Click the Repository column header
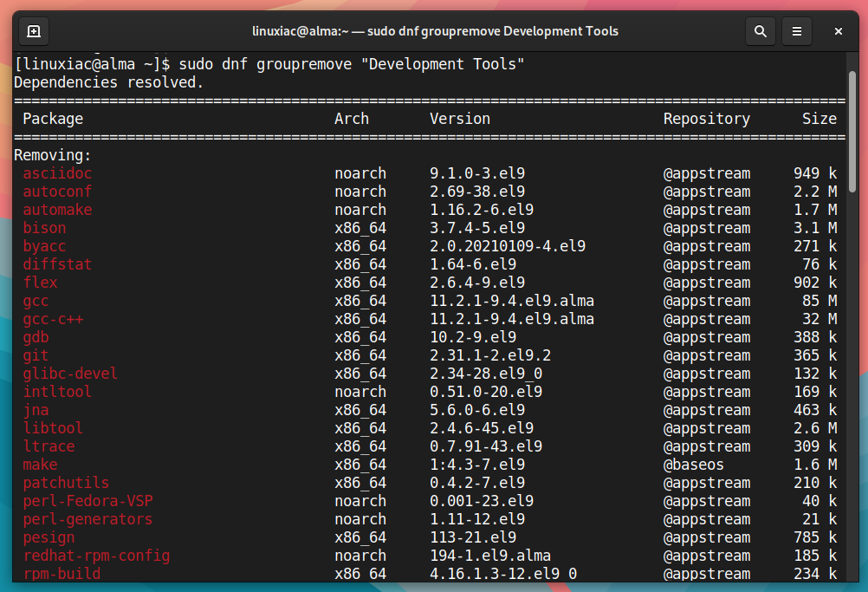The height and width of the screenshot is (592, 868). coord(707,119)
